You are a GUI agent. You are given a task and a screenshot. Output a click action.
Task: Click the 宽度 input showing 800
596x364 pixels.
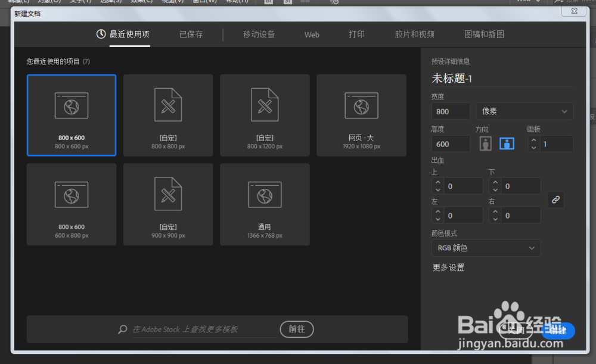tap(451, 111)
